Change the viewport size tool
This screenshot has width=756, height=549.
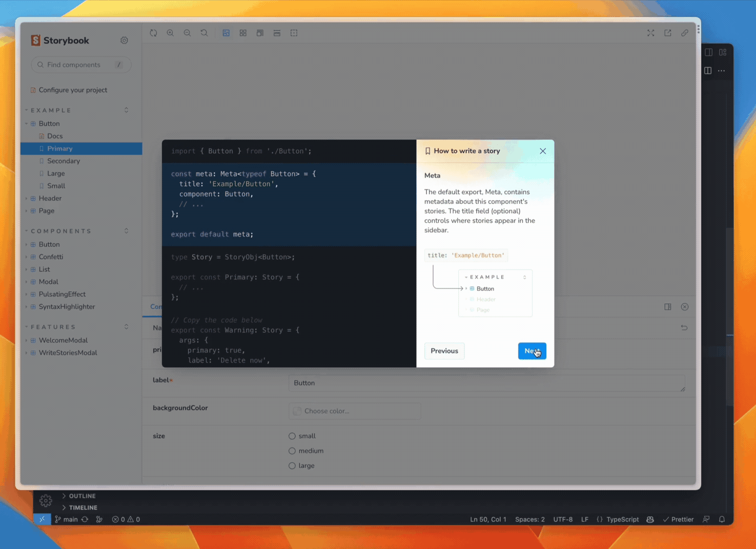[x=260, y=33]
